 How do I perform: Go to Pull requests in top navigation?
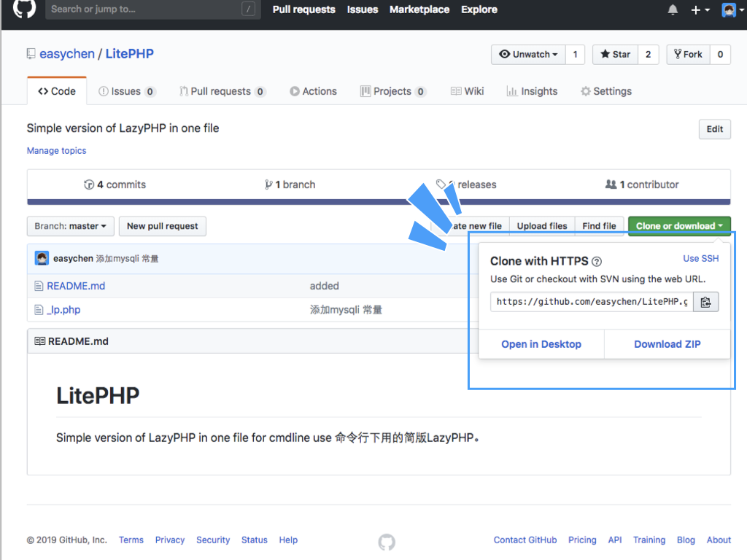[x=303, y=9]
